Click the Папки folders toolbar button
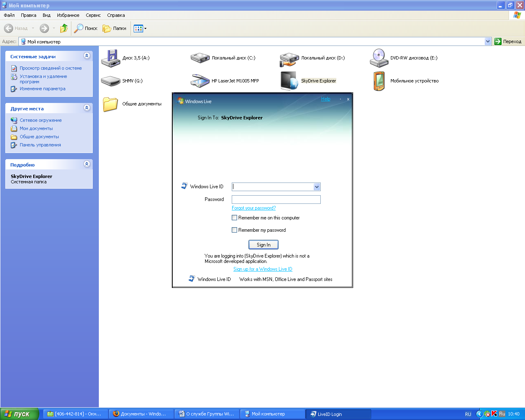Screen dimensions: 525x420 pos(114,28)
